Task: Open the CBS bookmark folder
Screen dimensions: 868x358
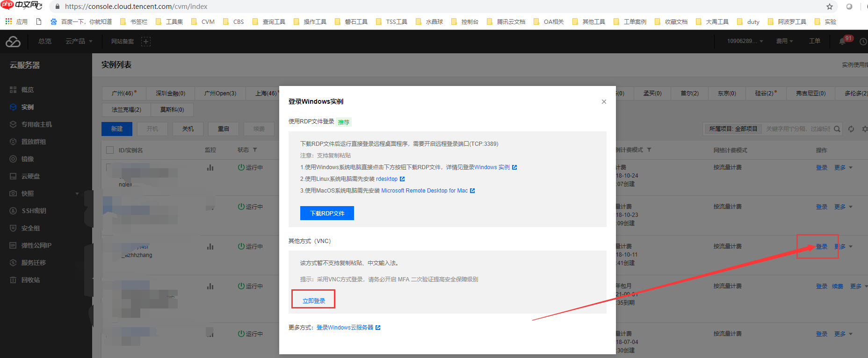Action: (233, 21)
